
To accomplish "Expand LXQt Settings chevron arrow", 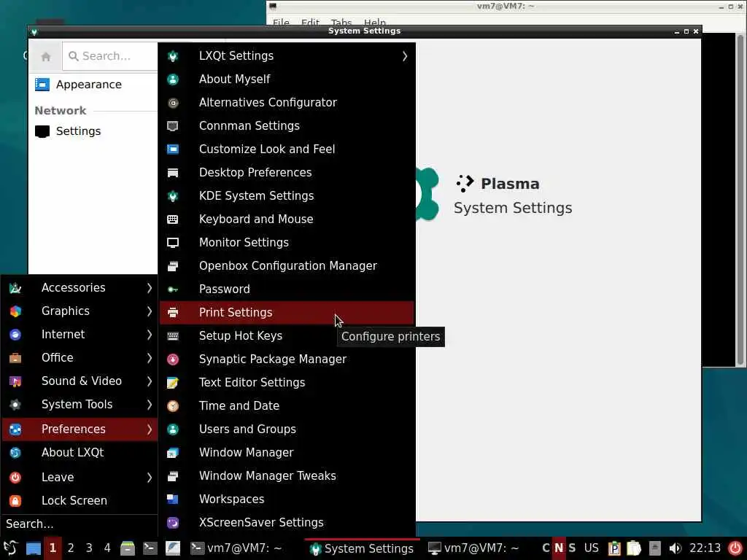I will tap(404, 56).
